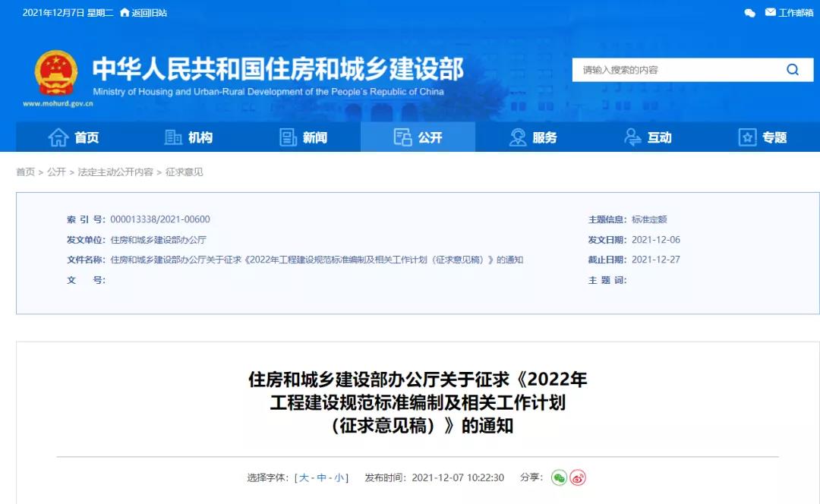Set font size to 小
This screenshot has width=820, height=504.
[339, 478]
